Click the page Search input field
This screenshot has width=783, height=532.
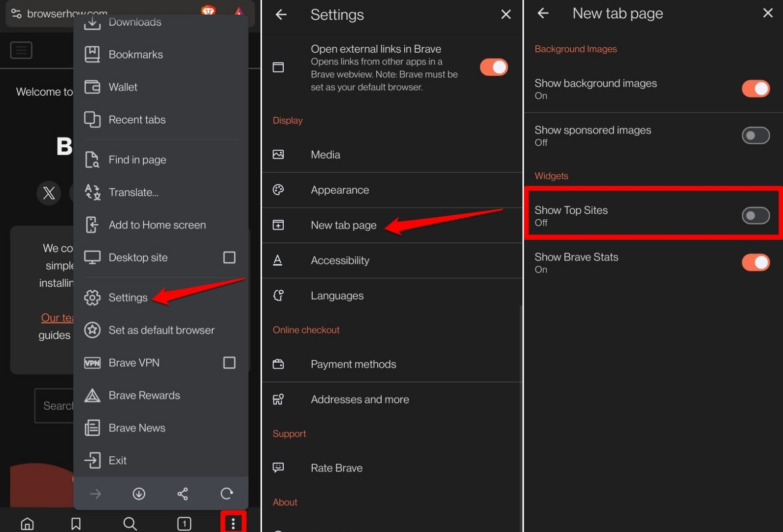click(54, 405)
